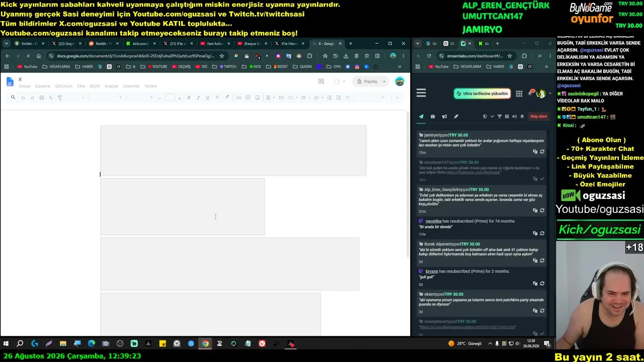Increase font size with plus button
Viewport: 644px width, 362px height.
coord(180,98)
